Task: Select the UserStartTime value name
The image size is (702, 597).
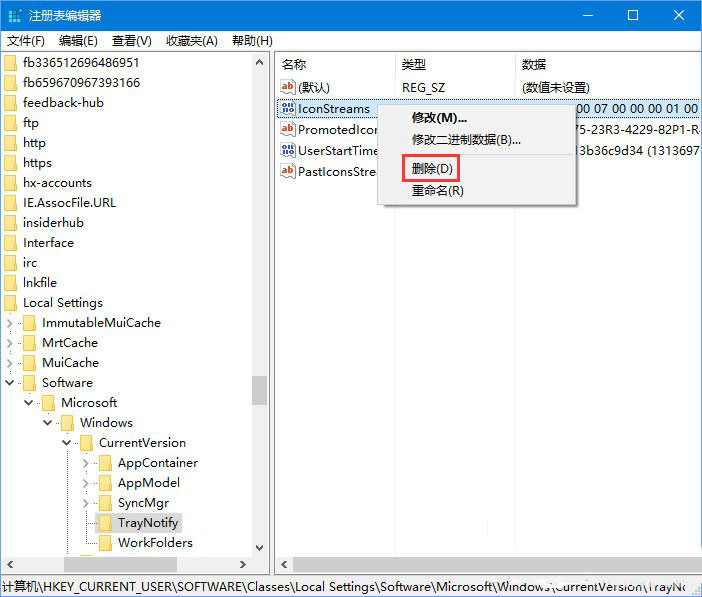Action: 338,150
